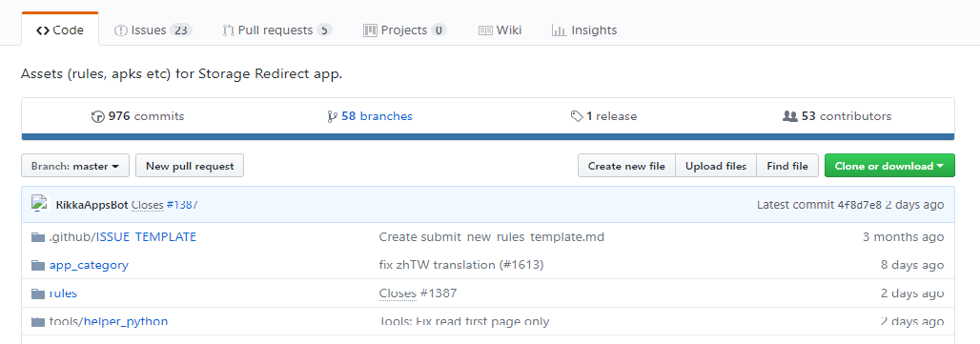Click the Code tab brackets icon
Screen dimensions: 980x344
tap(43, 30)
